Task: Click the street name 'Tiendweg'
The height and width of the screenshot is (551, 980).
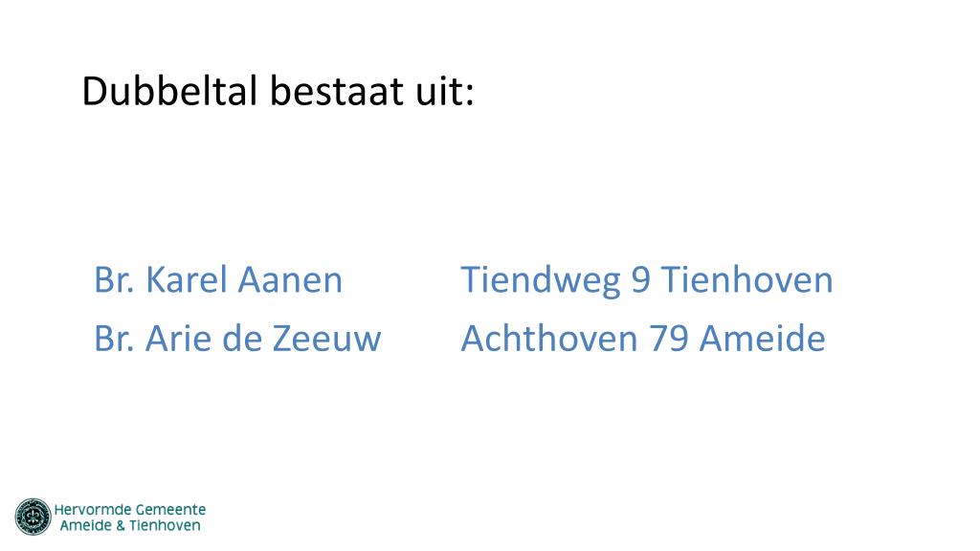Action: pyautogui.click(x=541, y=280)
